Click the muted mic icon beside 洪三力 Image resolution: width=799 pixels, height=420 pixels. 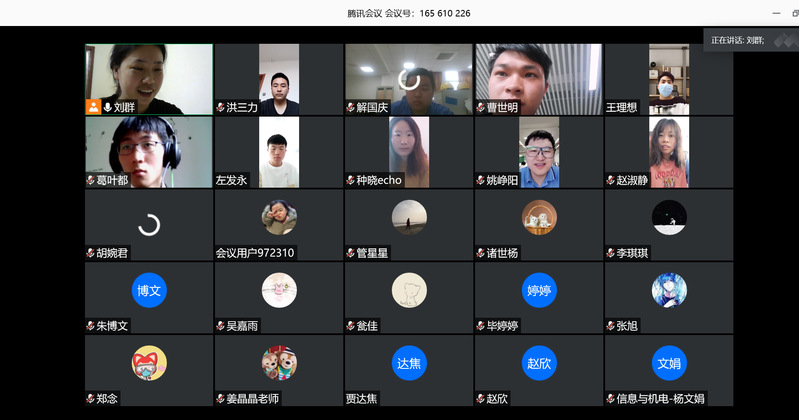220,107
